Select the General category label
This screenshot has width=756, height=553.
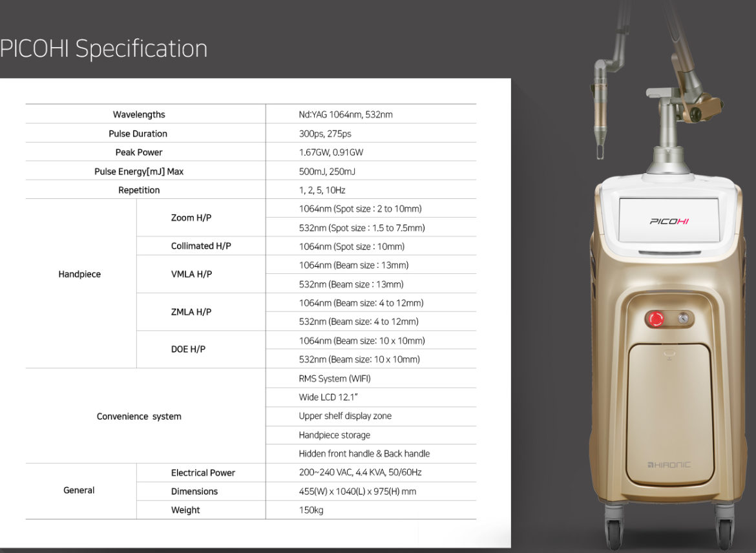(79, 490)
